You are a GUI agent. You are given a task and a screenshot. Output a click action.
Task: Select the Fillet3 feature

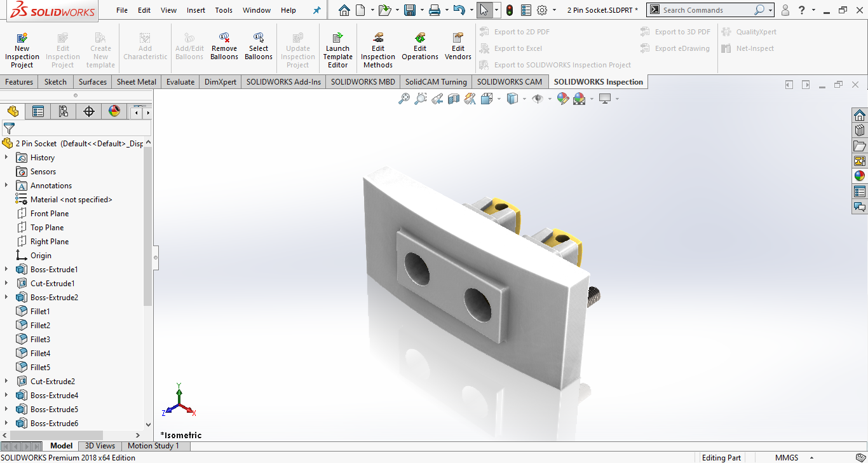(x=40, y=340)
